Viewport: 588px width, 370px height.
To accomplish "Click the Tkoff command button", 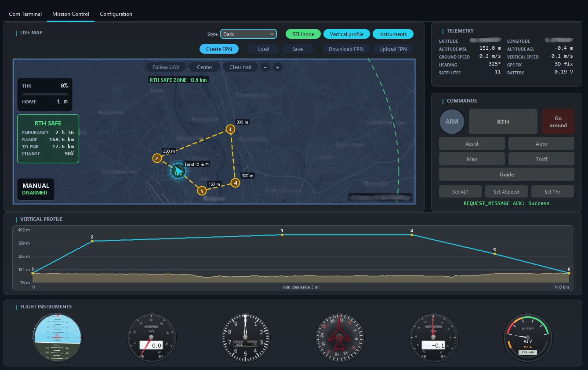I will [541, 159].
